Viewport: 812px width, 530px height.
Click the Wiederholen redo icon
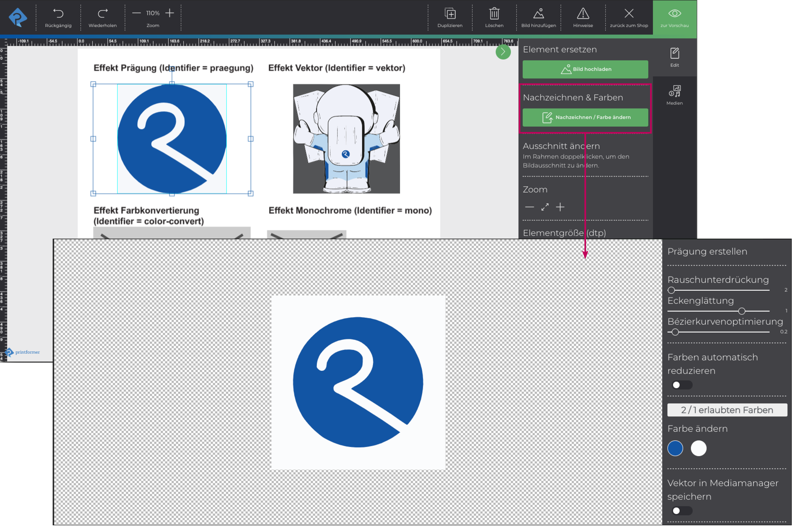102,14
